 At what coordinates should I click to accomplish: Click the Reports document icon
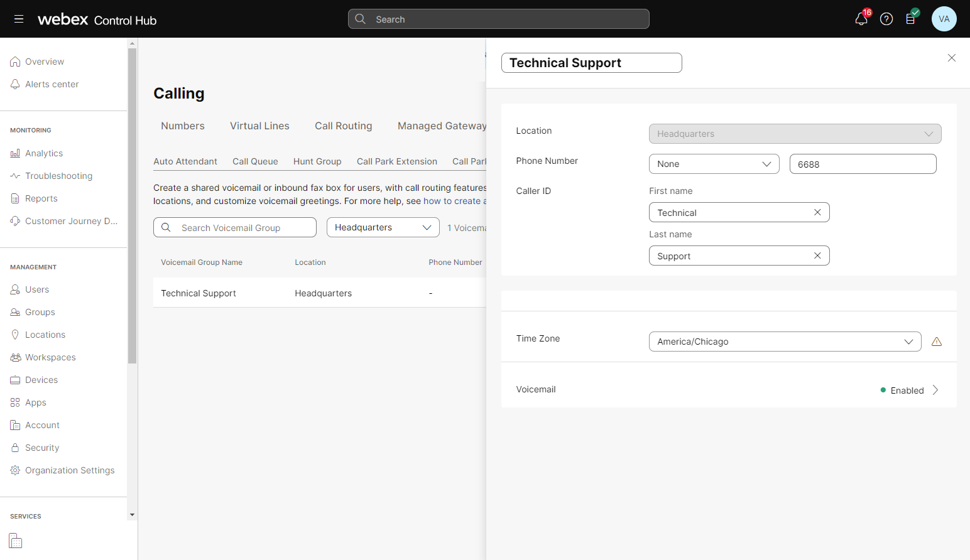click(x=15, y=198)
